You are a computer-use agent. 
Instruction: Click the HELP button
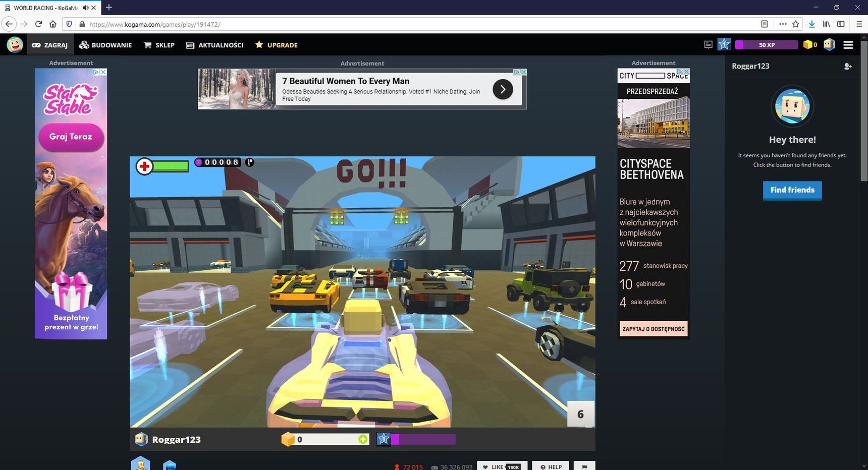tap(551, 466)
